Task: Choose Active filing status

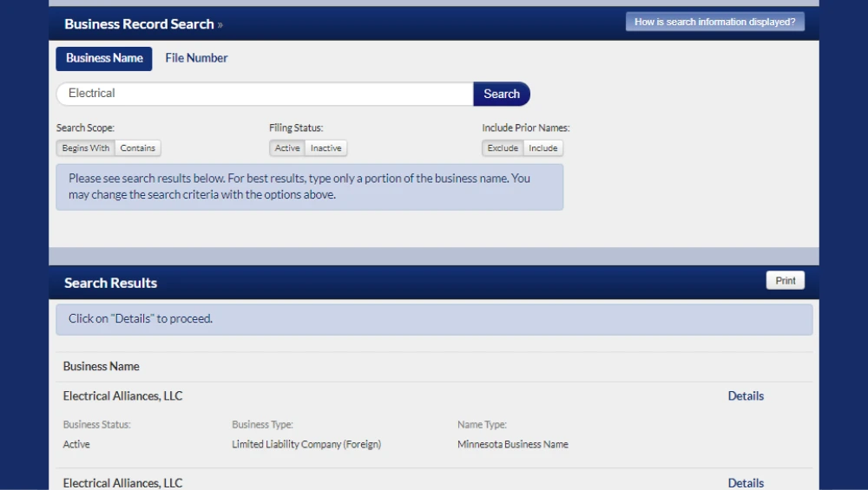Action: coord(287,148)
